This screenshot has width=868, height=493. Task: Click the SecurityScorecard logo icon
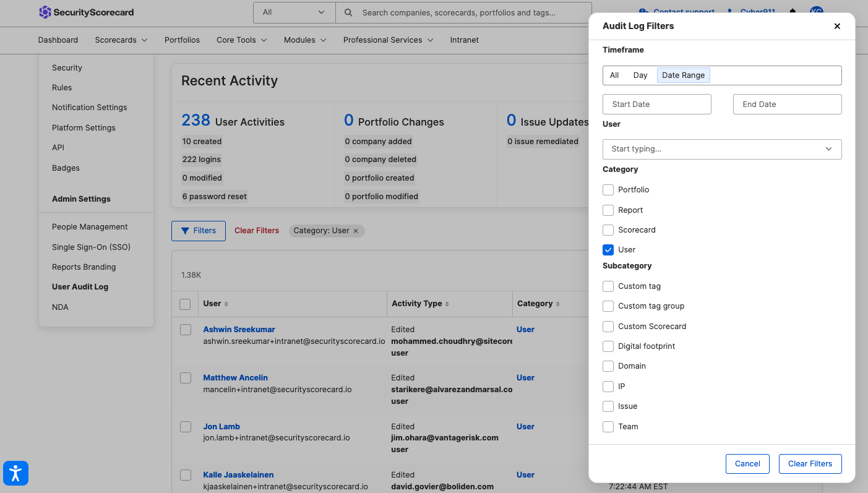pyautogui.click(x=45, y=12)
